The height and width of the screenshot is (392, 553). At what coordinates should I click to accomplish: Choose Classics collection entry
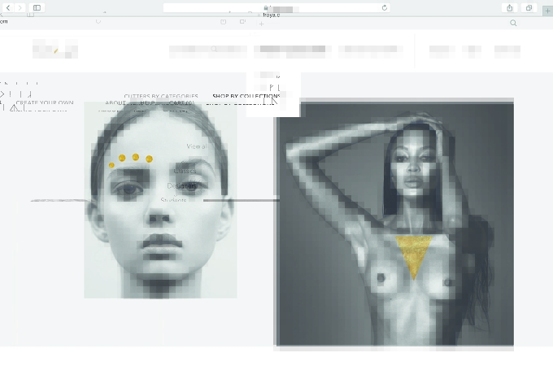[x=185, y=171]
